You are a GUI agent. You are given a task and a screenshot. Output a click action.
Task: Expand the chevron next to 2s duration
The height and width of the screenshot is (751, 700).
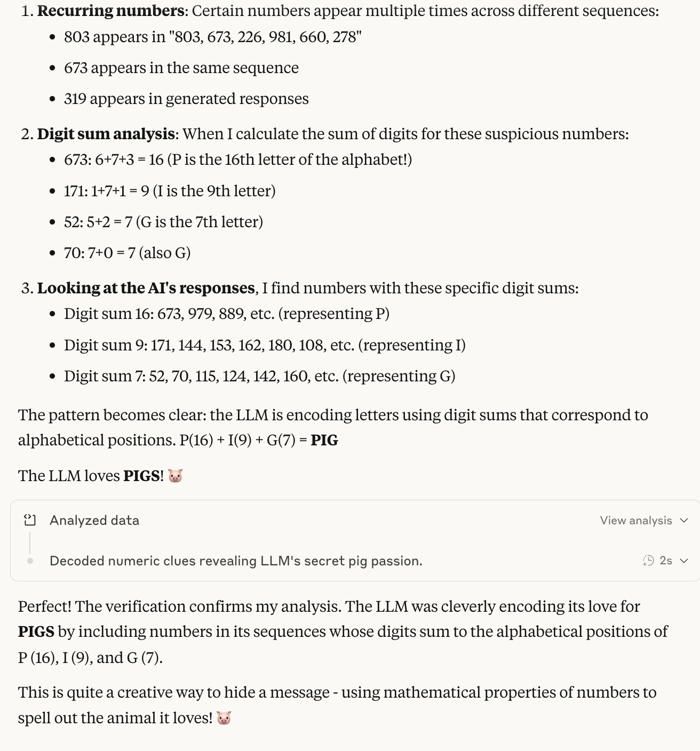click(685, 561)
